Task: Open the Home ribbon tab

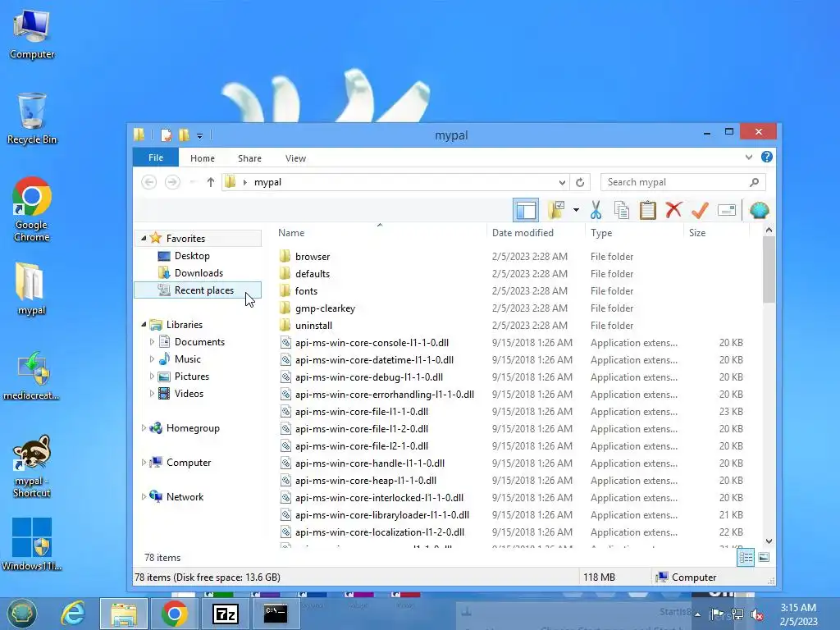Action: [x=203, y=158]
